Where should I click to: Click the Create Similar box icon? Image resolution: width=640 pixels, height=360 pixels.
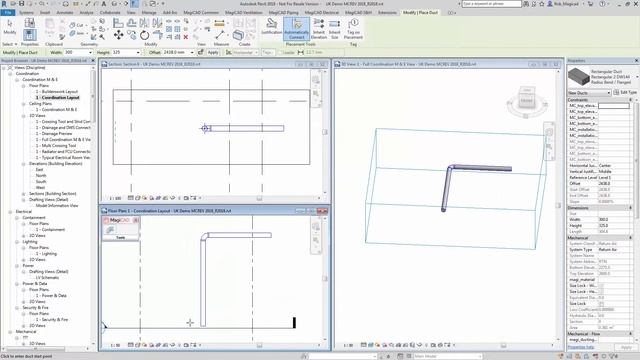point(238,35)
